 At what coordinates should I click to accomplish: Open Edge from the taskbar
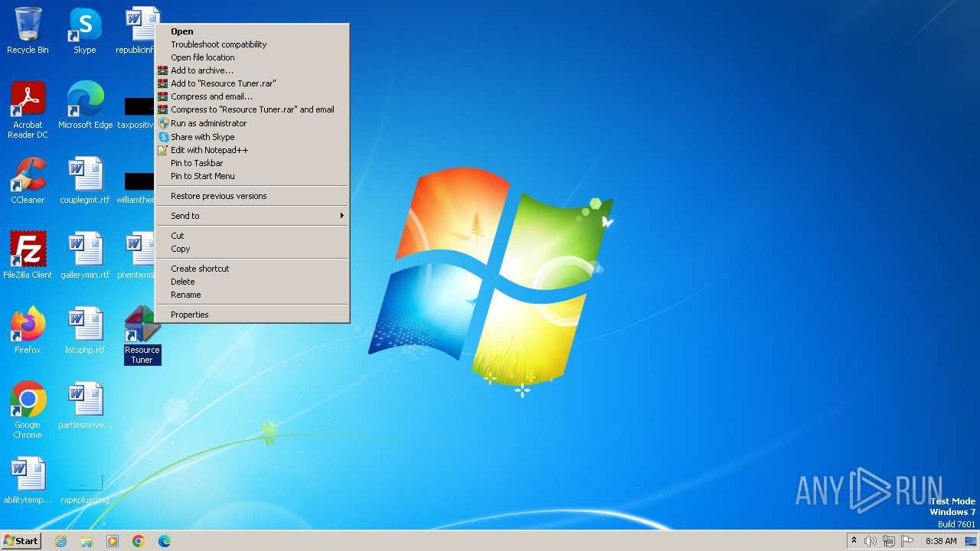point(165,541)
